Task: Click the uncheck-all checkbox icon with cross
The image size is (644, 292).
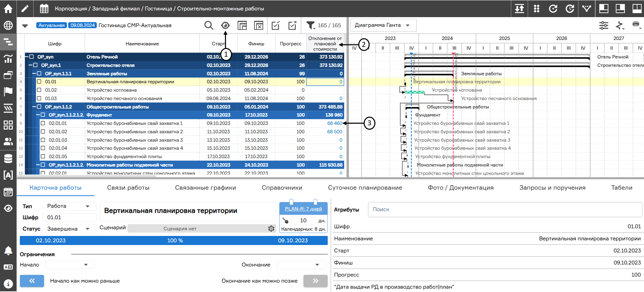Action: (292, 25)
